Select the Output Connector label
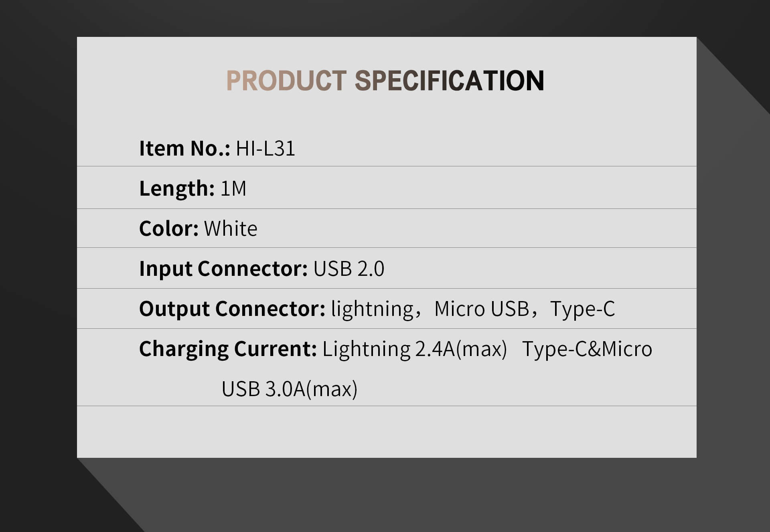The width and height of the screenshot is (770, 532). tap(232, 309)
